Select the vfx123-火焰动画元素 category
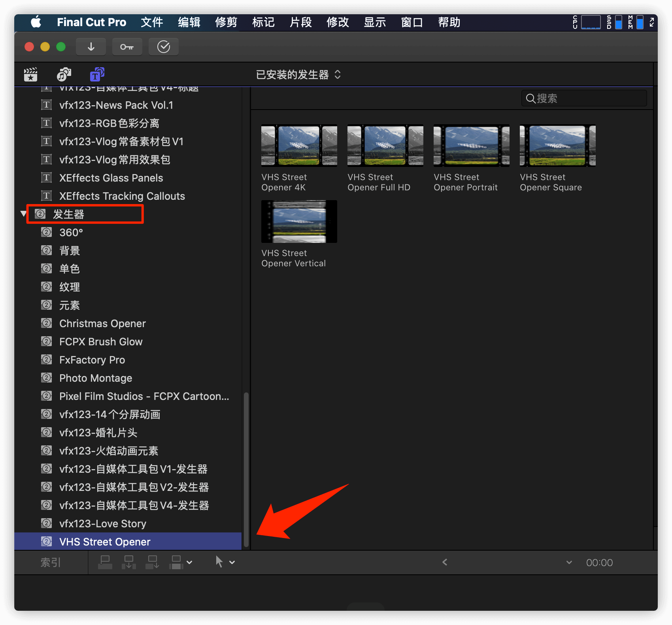 click(128, 451)
